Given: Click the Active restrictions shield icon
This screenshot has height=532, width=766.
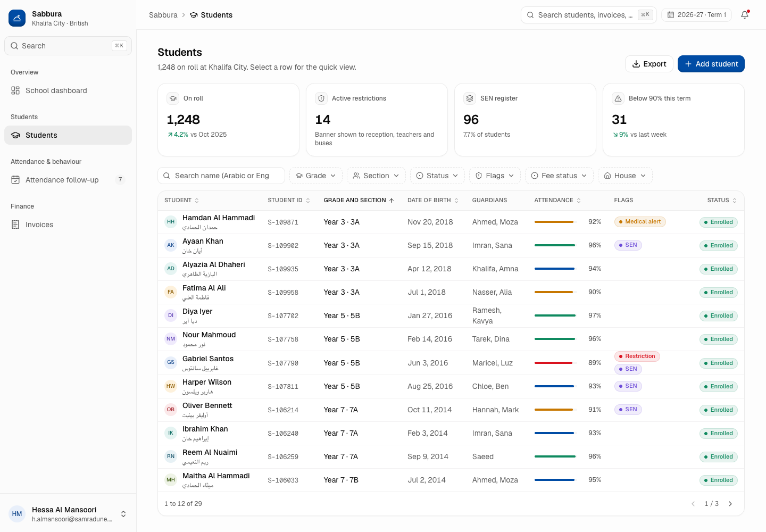Looking at the screenshot, I should pyautogui.click(x=321, y=98).
